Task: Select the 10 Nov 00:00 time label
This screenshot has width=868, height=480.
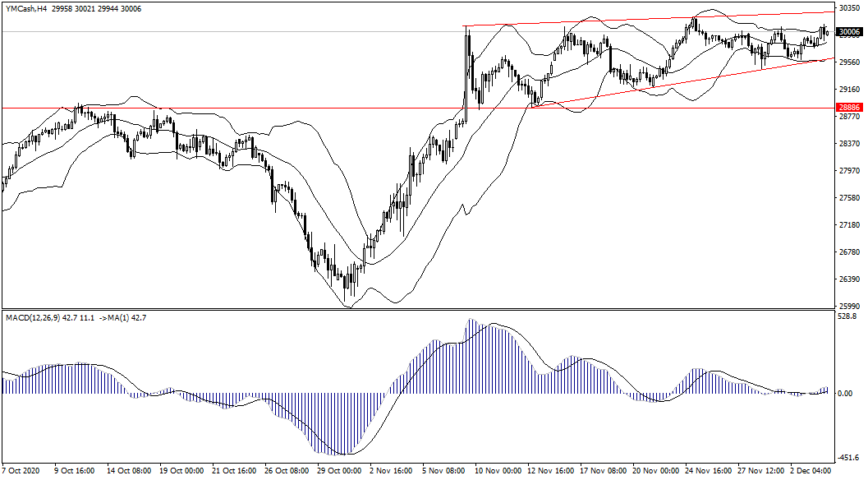Action: (496, 473)
